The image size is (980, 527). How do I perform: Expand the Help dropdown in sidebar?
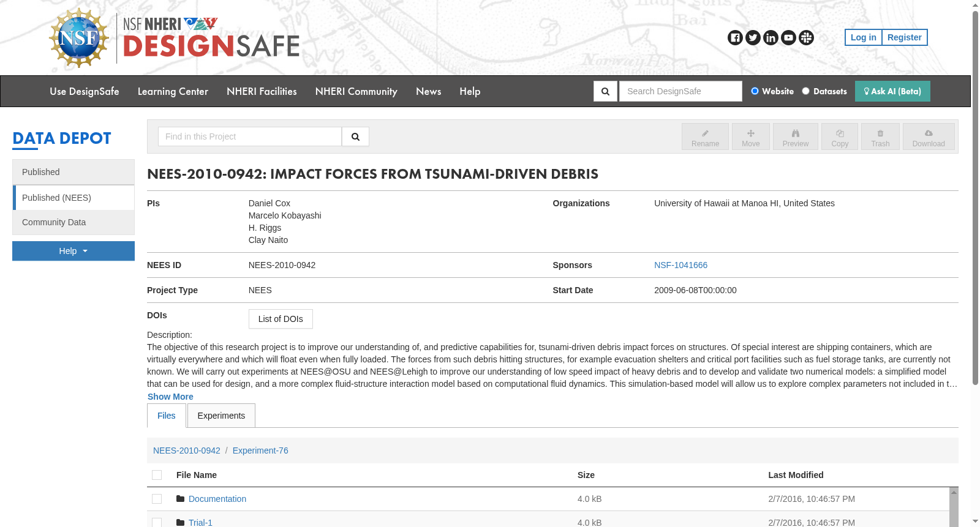click(73, 251)
